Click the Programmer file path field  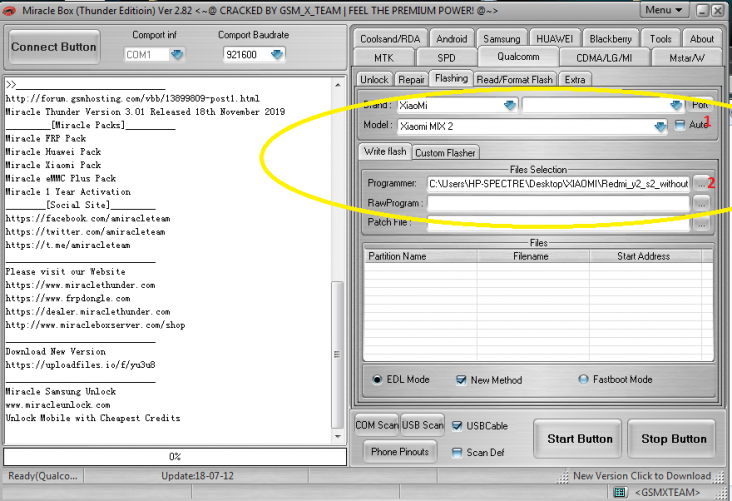click(x=558, y=183)
